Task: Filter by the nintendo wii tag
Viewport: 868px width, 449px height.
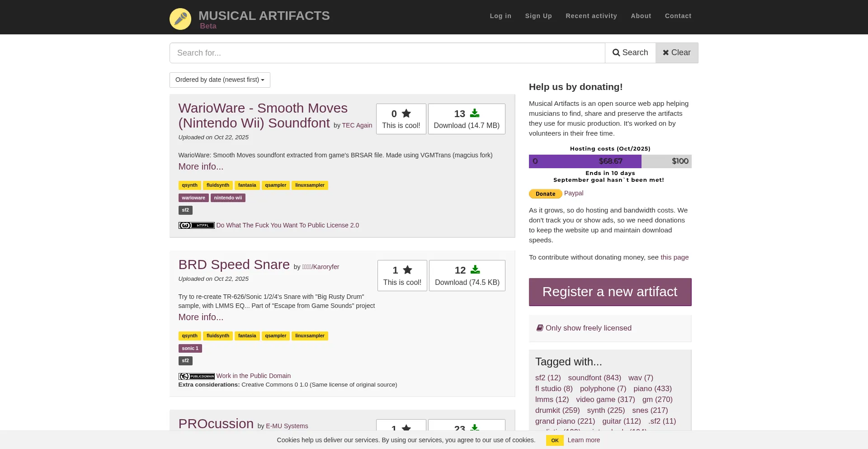Action: [228, 198]
